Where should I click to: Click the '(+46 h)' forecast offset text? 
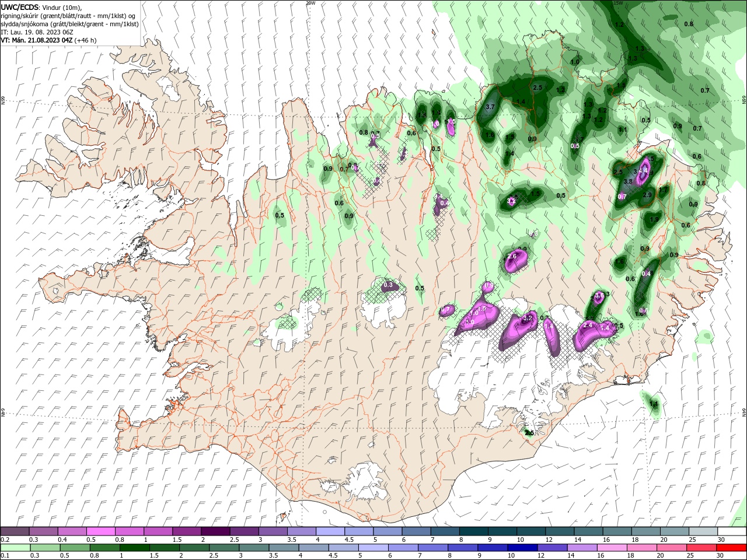(86, 40)
